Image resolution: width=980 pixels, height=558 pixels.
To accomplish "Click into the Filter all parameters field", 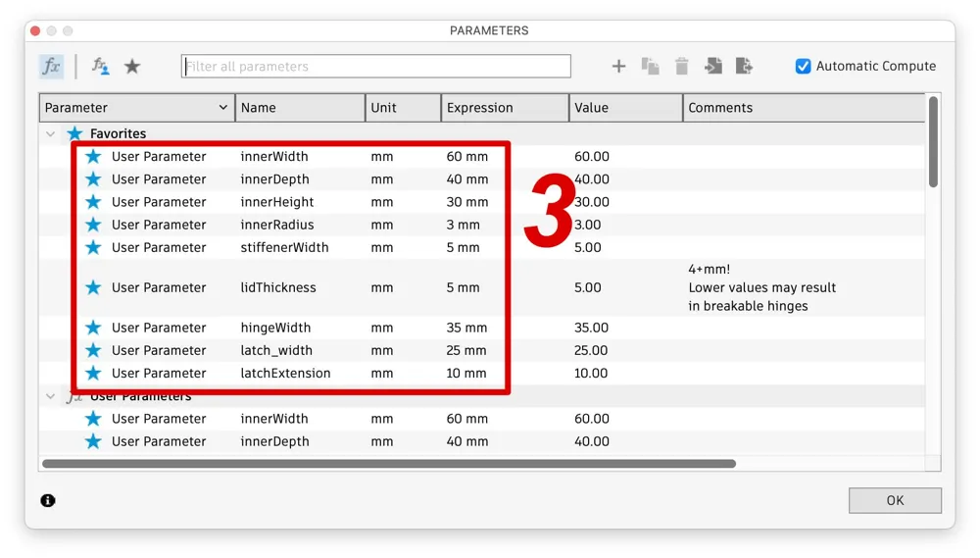I will pyautogui.click(x=376, y=67).
